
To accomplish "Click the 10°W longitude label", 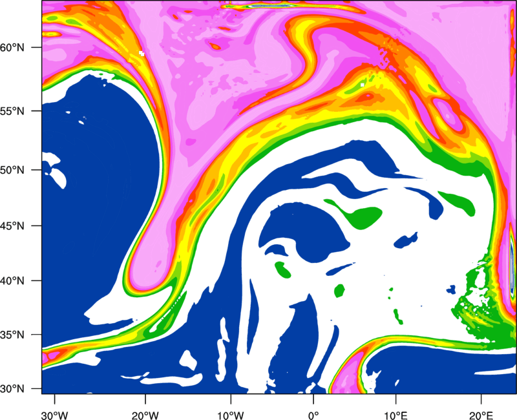I will [x=231, y=415].
